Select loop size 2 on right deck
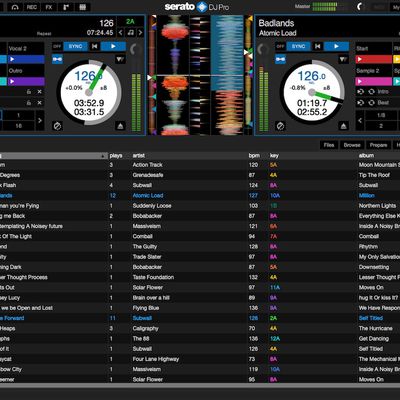400x400 pixels. [381, 126]
